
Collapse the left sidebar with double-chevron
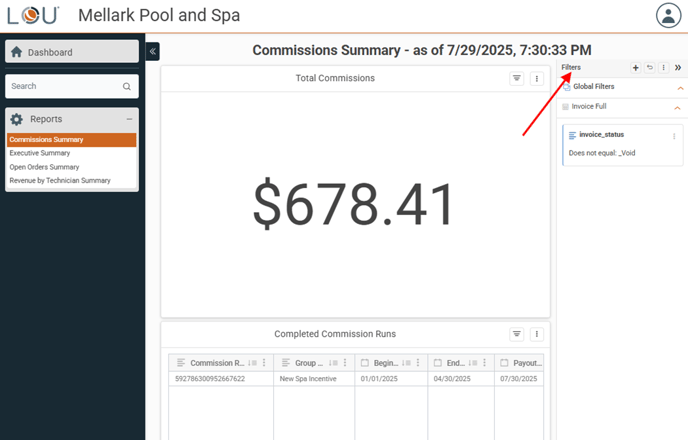(153, 51)
